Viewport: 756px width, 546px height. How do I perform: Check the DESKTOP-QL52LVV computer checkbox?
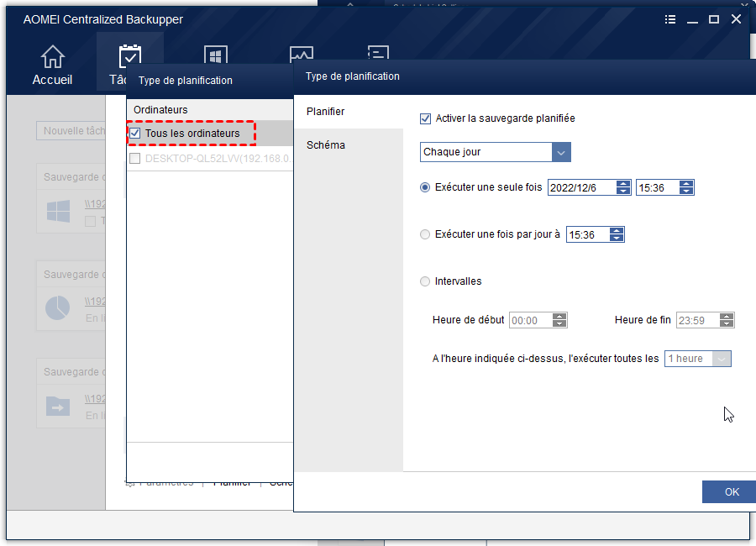135,159
